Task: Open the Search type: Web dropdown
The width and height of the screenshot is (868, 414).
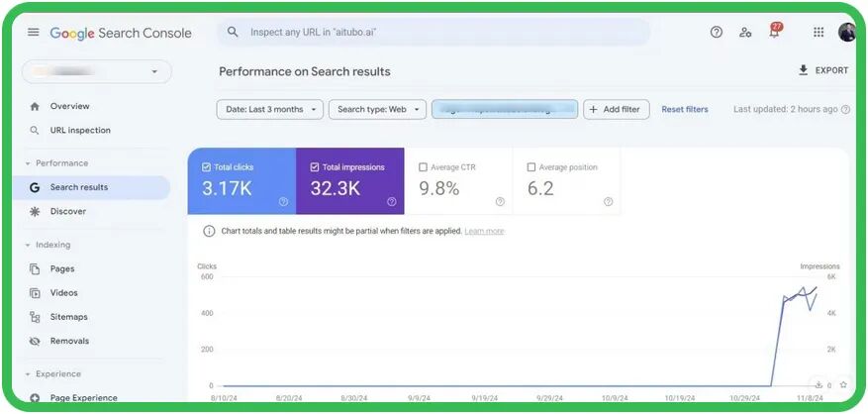Action: pyautogui.click(x=377, y=110)
